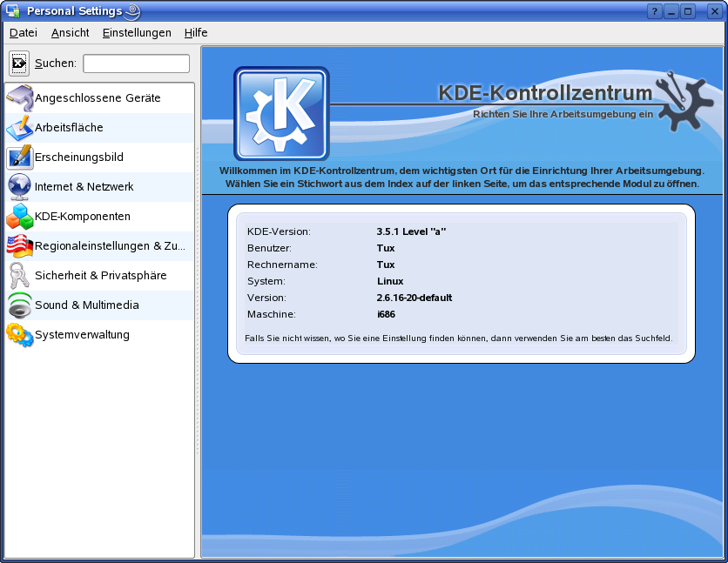Click the Angeschlossene Geräte hardware icon
Screen dimensions: 728x563
pos(19,97)
